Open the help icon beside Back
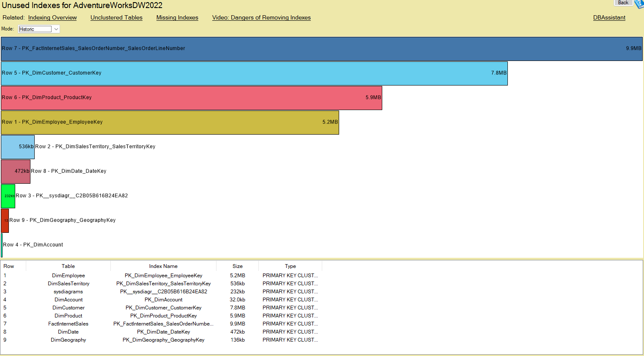Viewport: 644px width, 356px height. [x=639, y=3]
